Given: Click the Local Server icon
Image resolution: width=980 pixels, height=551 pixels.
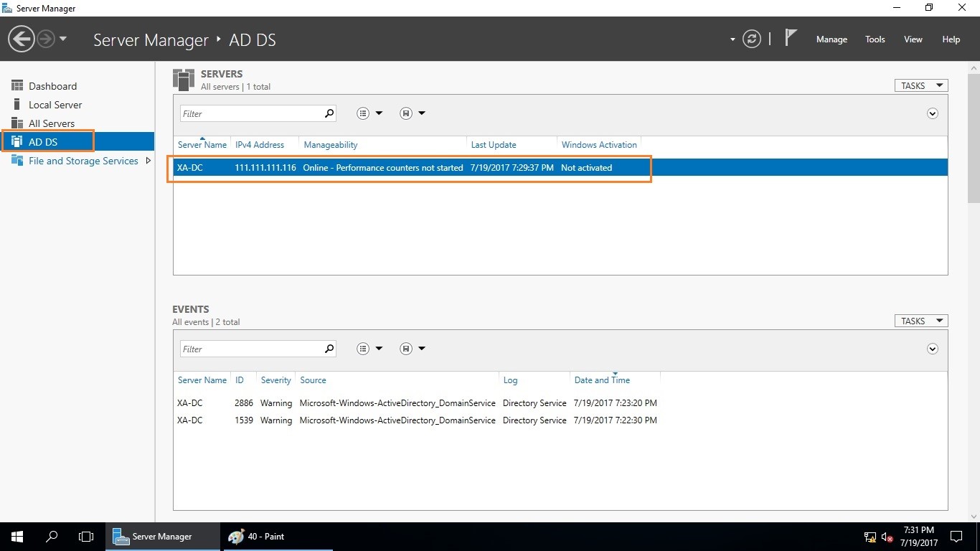Looking at the screenshot, I should tap(17, 105).
